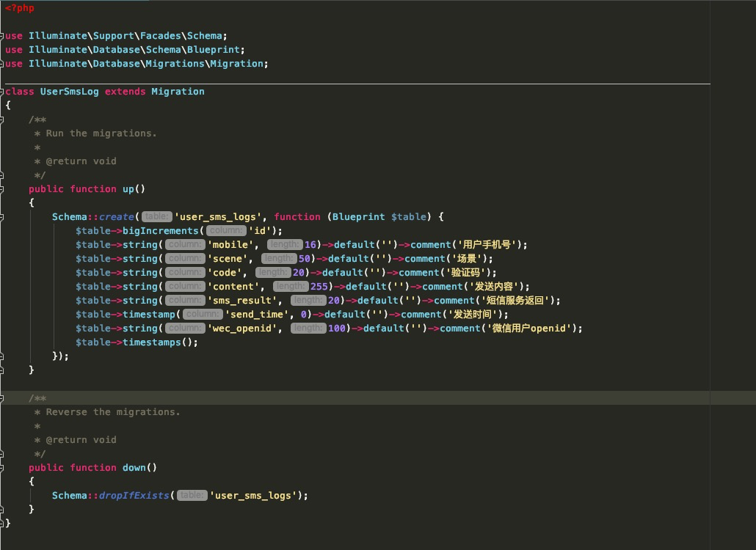Click the create method of Schema::create
This screenshot has width=756, height=550.
point(116,217)
